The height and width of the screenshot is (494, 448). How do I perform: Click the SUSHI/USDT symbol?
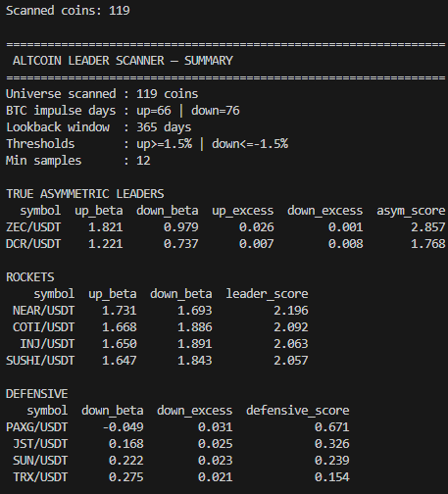coord(40,361)
